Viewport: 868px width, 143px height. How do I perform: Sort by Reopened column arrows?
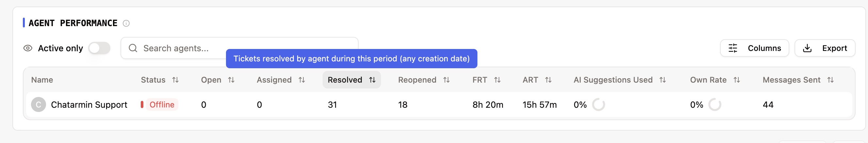[x=446, y=80]
